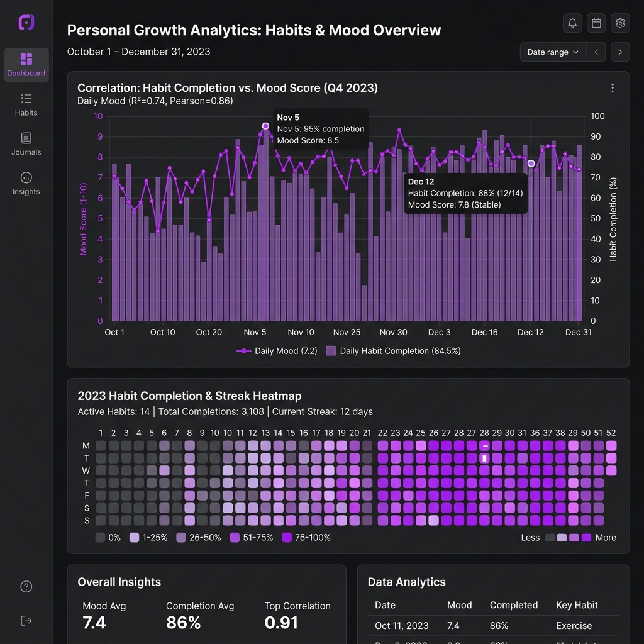The width and height of the screenshot is (644, 644).
Task: Click the Oct 1 x-axis label
Action: tap(114, 332)
